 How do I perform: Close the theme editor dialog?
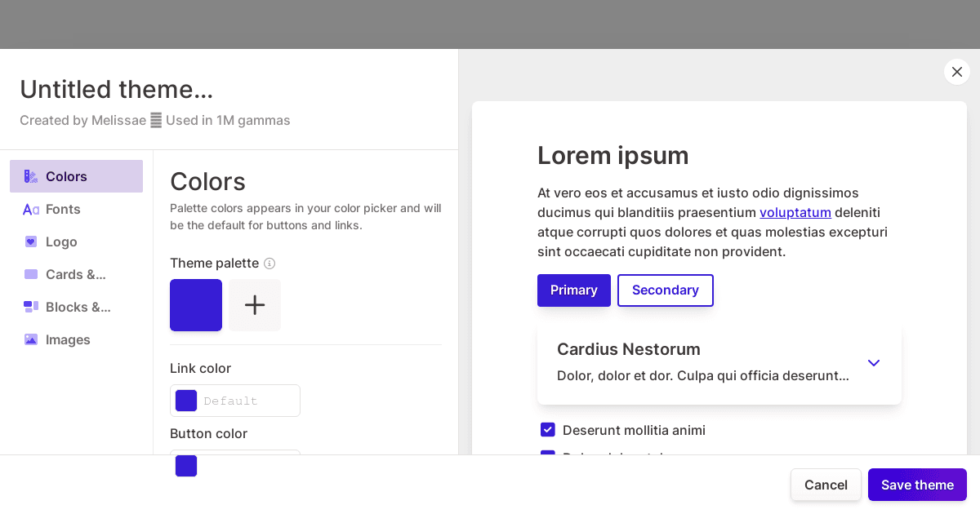[x=957, y=72]
